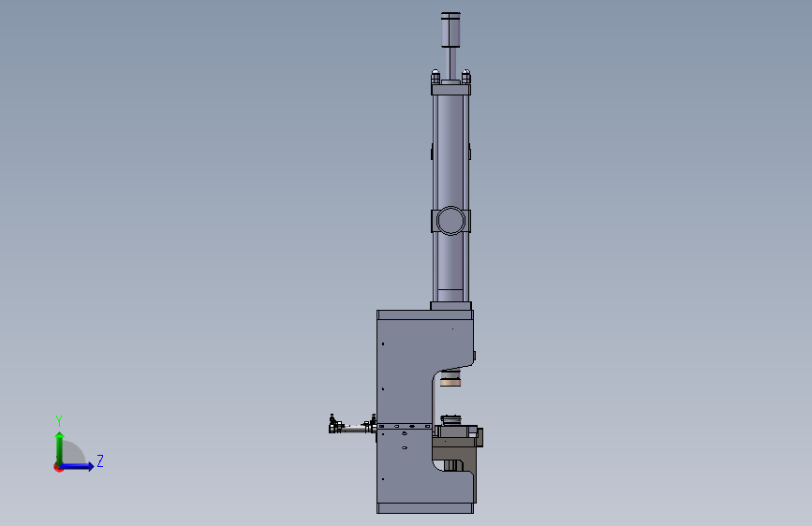Select the dark lower die block
The height and width of the screenshot is (526, 812).
[x=456, y=454]
